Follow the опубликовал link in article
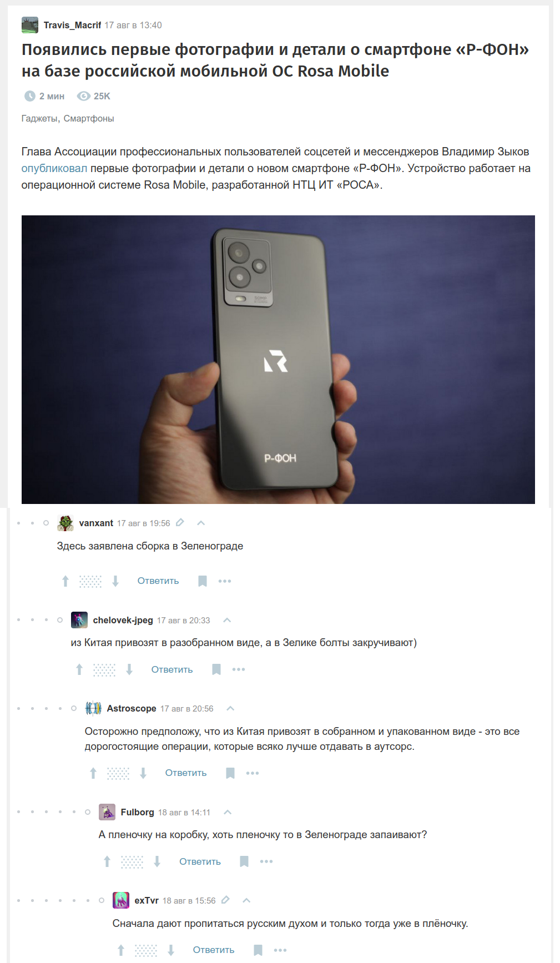This screenshot has width=560, height=963. click(54, 168)
